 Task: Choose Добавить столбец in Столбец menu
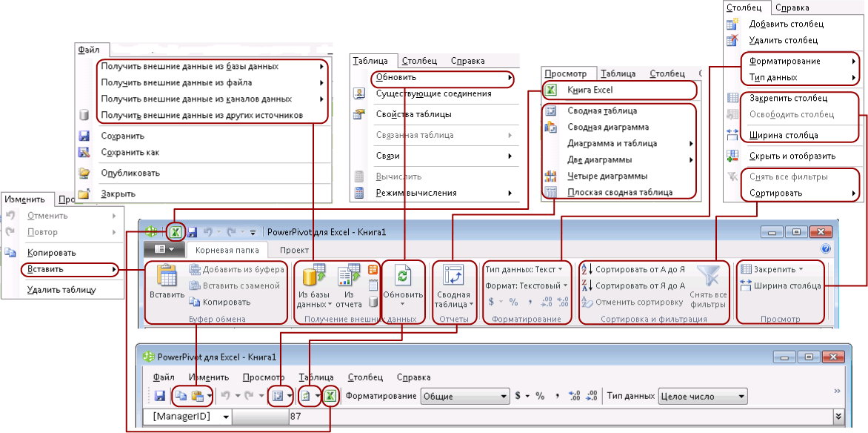[792, 24]
